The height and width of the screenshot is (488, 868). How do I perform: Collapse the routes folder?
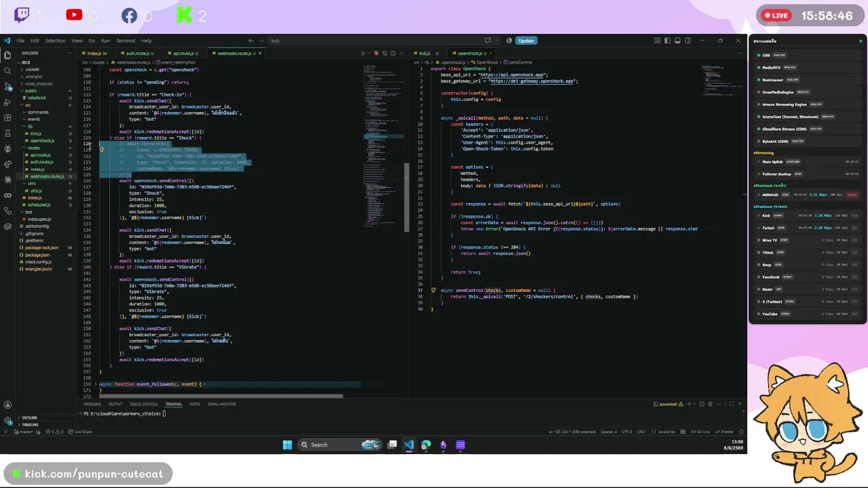tap(33, 148)
